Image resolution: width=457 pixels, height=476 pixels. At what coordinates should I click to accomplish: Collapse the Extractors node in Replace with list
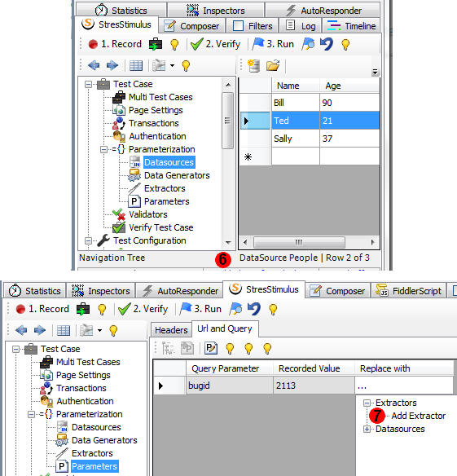point(367,403)
